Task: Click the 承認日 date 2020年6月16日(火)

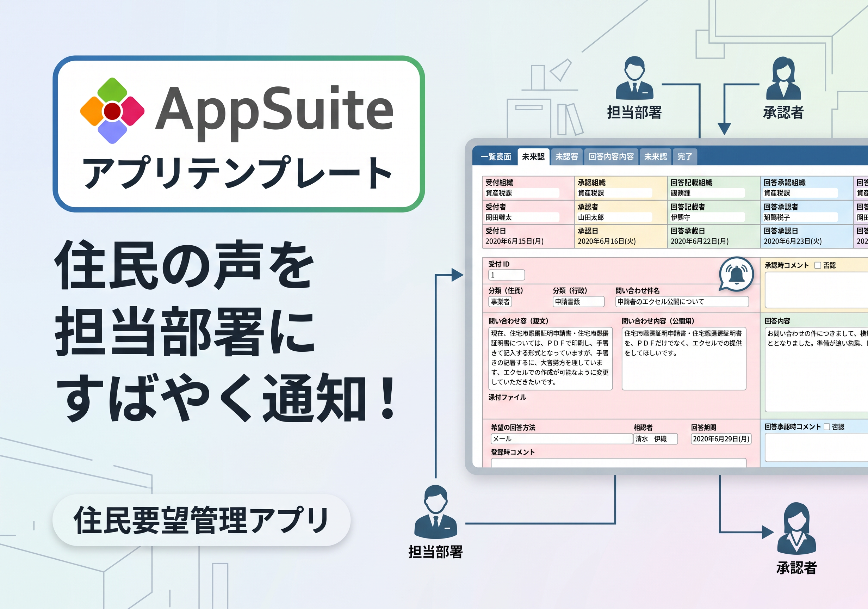Action: point(607,241)
